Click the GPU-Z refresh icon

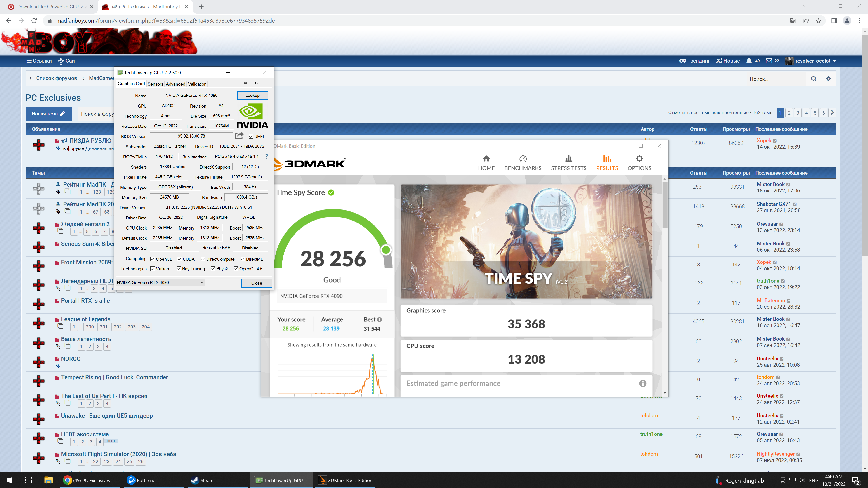point(256,83)
